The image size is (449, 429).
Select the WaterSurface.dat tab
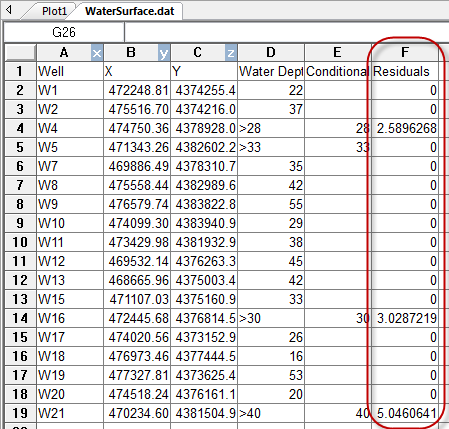(x=130, y=11)
